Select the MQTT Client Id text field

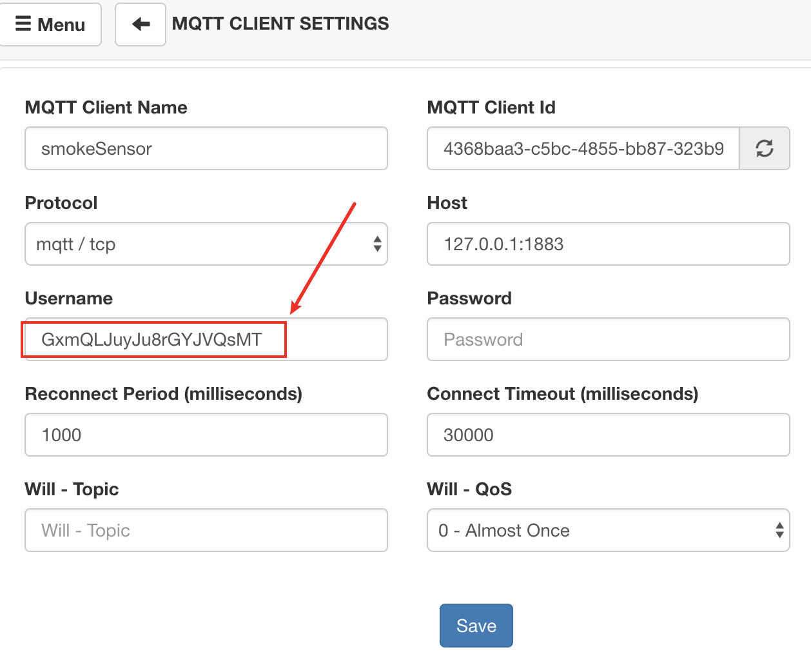click(x=583, y=148)
